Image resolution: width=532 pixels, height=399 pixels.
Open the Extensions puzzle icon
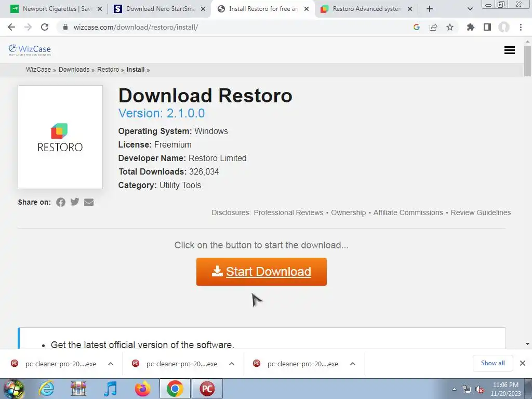(471, 27)
